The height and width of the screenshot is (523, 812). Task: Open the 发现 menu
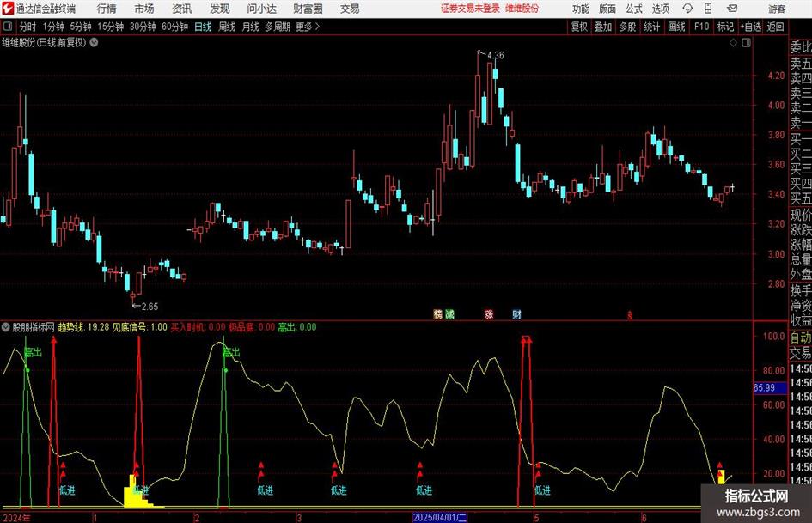220,9
